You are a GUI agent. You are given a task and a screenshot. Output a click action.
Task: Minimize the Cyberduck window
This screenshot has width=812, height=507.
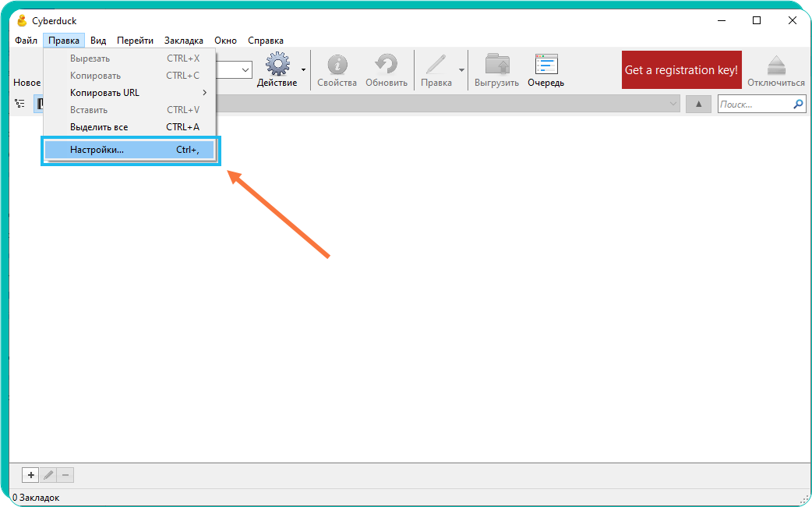[x=722, y=21]
